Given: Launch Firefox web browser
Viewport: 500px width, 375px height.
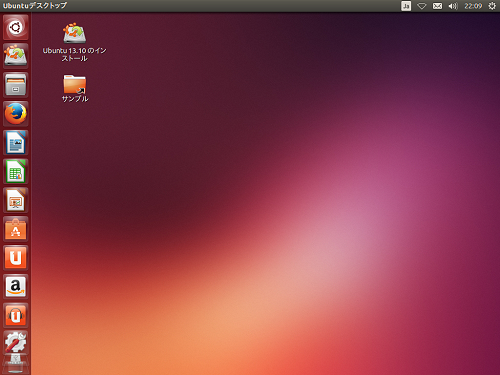Looking at the screenshot, I should click(x=15, y=113).
